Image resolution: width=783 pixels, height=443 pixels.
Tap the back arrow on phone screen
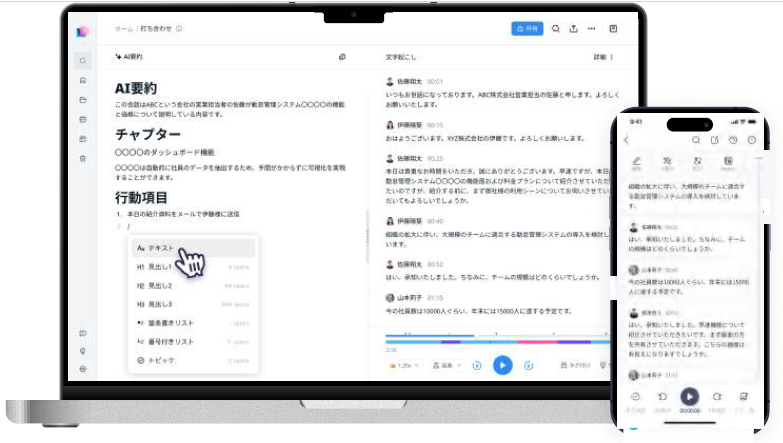tap(626, 140)
